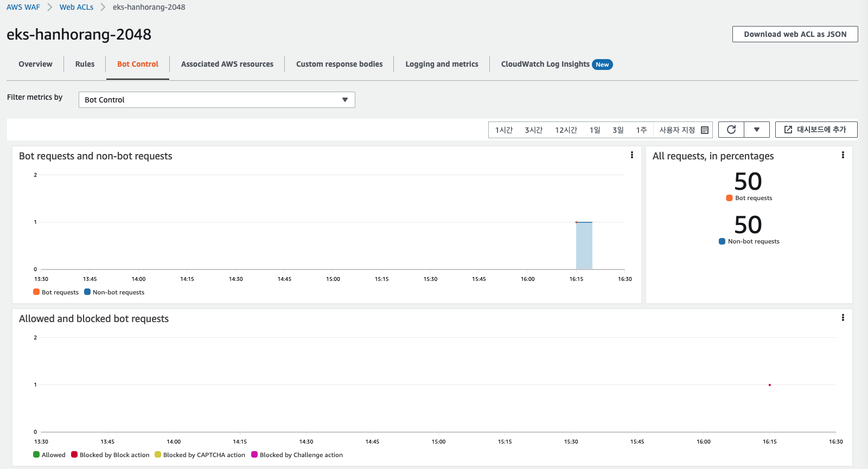Open Associated AWS resources tab
This screenshot has width=868, height=469.
point(227,64)
